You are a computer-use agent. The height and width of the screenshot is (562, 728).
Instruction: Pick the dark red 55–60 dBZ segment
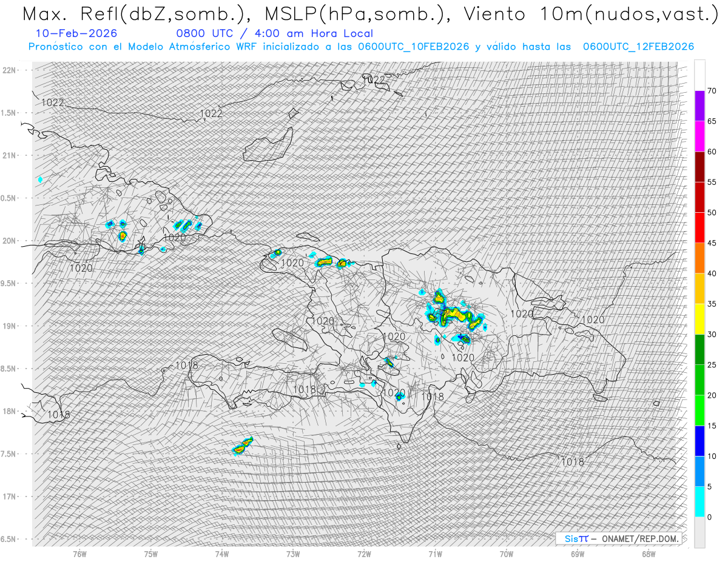[x=699, y=167]
